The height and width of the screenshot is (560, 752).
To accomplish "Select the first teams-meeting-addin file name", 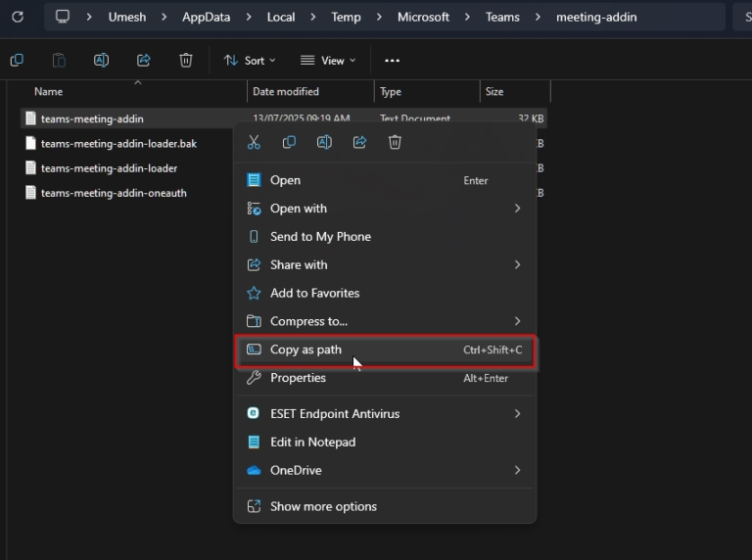I will pos(92,118).
